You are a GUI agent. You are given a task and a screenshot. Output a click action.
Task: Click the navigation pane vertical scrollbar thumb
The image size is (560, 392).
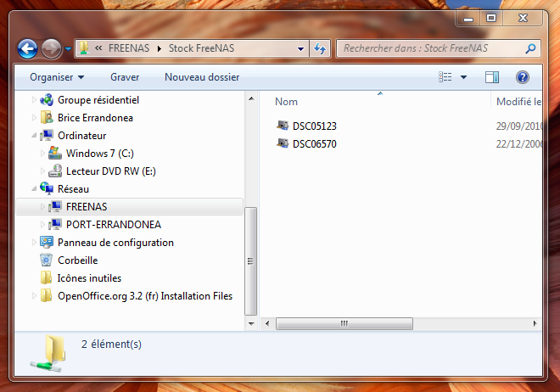250,261
